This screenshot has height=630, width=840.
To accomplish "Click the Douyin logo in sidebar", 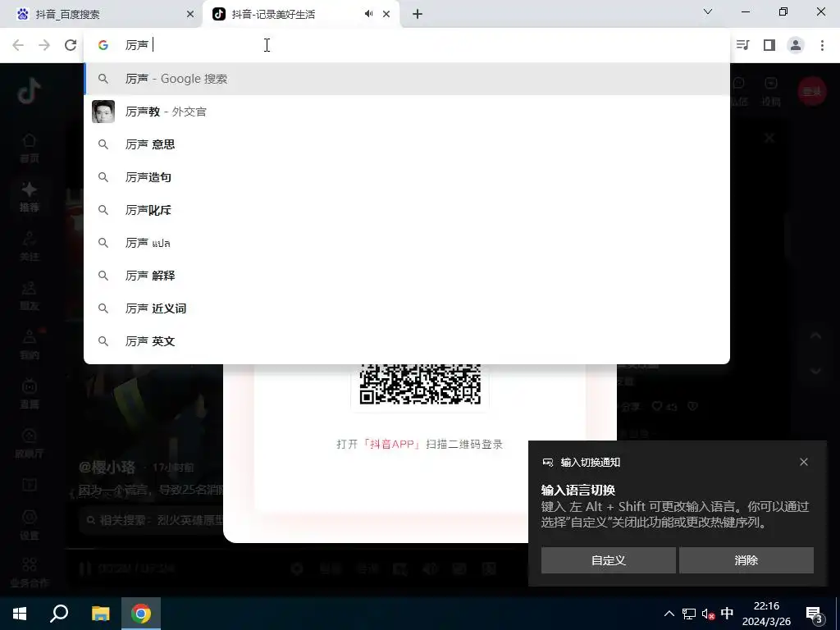I will coord(29,90).
